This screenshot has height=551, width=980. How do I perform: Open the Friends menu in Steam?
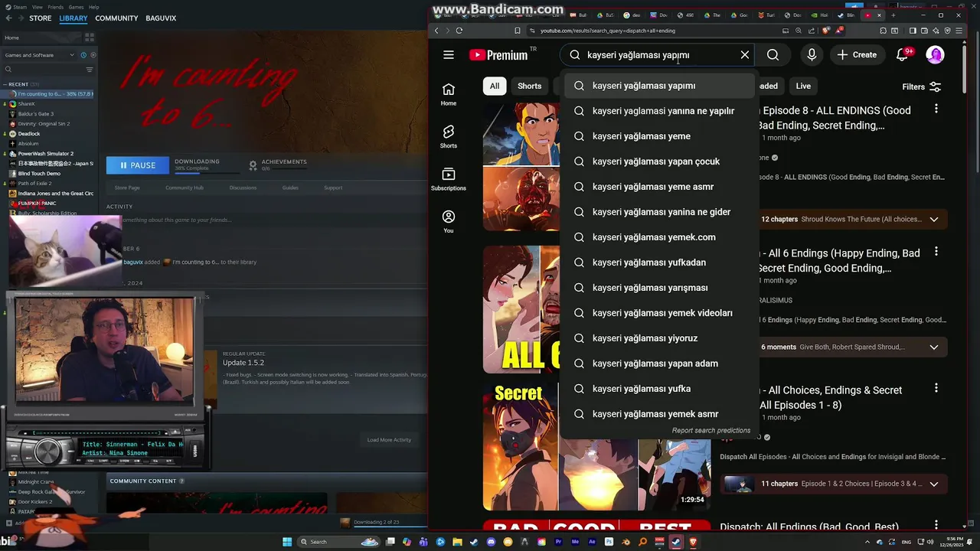coord(56,7)
